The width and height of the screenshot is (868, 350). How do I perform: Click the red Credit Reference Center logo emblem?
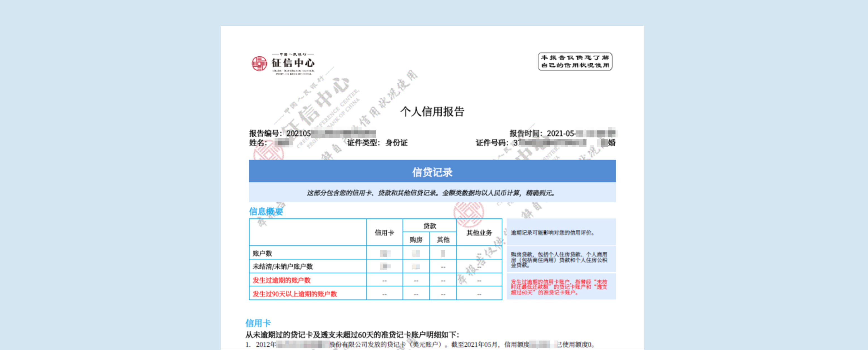click(x=259, y=64)
